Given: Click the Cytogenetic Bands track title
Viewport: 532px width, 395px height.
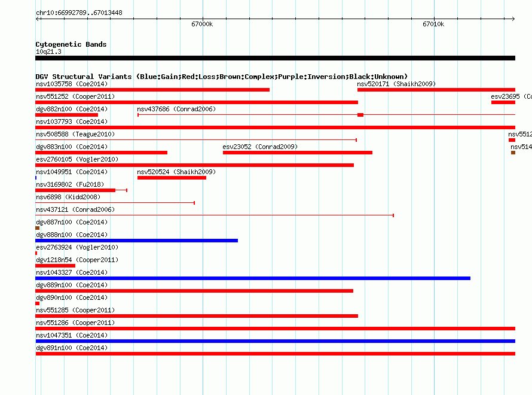Looking at the screenshot, I should [71, 44].
